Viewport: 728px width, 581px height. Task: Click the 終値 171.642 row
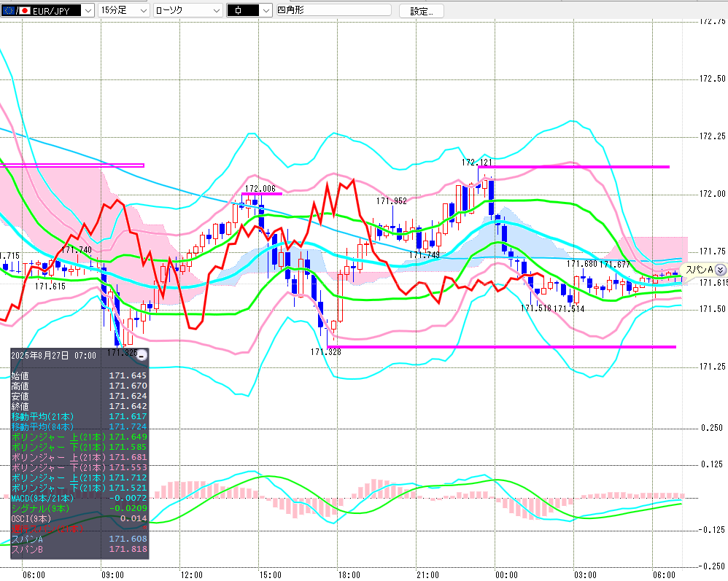pos(79,406)
